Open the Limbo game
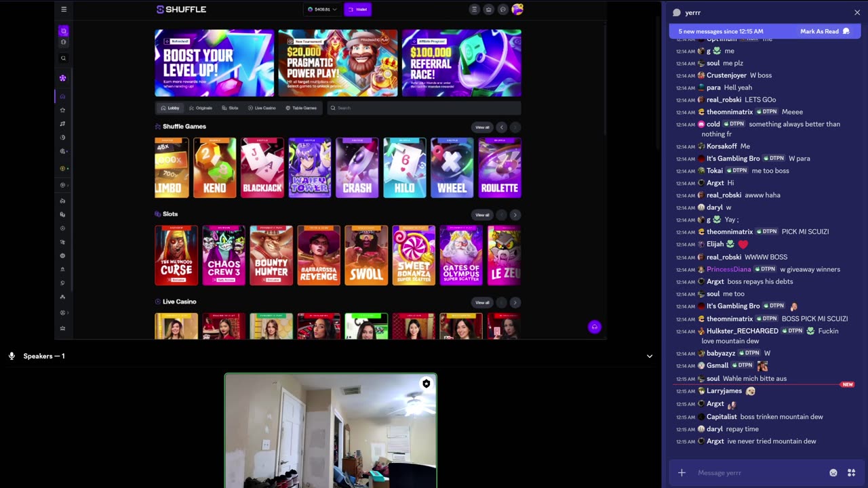 click(x=172, y=167)
